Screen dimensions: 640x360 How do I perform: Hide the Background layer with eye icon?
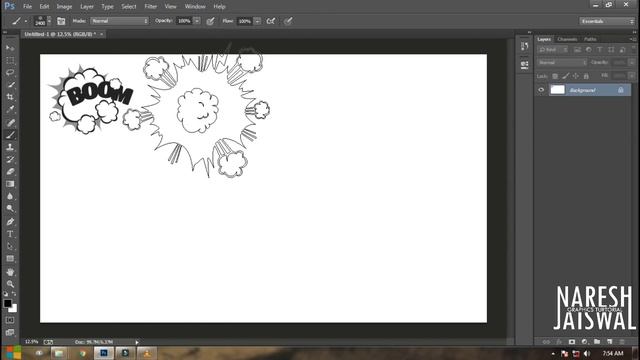point(541,90)
